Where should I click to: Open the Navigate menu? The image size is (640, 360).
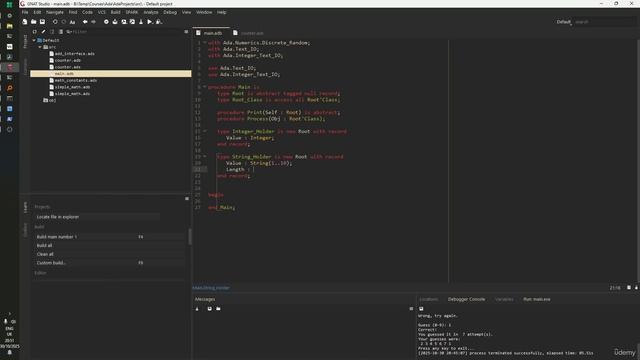click(54, 12)
